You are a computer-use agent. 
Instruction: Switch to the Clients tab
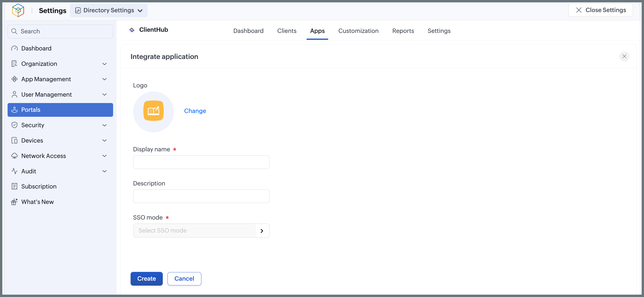287,31
